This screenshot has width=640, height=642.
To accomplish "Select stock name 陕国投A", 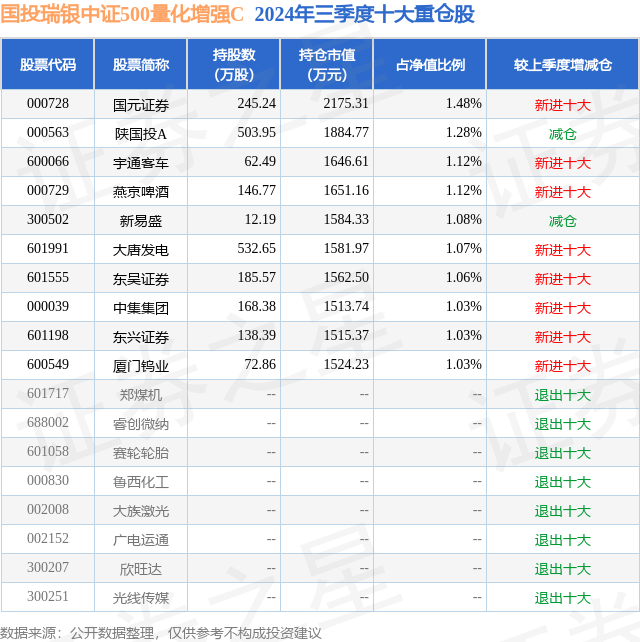I will 140,134.
